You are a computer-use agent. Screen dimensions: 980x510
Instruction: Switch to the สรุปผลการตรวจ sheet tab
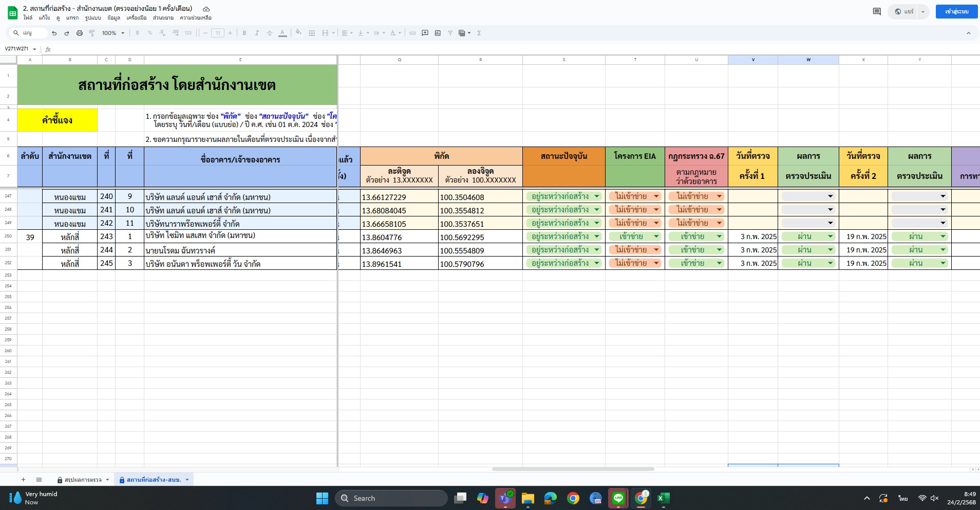point(83,480)
